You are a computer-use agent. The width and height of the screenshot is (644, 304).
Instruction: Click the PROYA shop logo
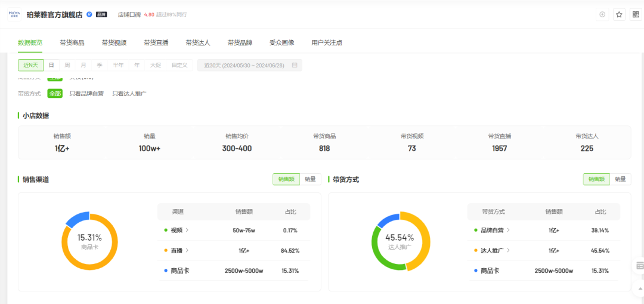coord(14,14)
